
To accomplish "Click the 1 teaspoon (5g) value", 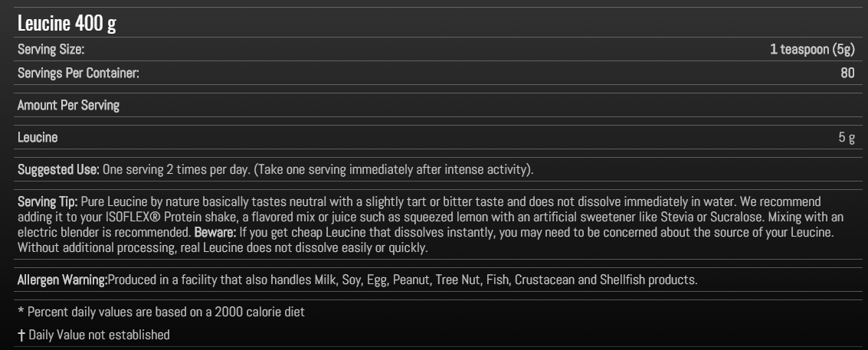I will pyautogui.click(x=812, y=49).
